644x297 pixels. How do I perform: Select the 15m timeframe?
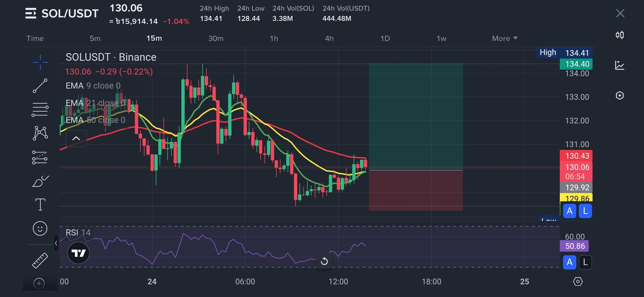click(154, 38)
